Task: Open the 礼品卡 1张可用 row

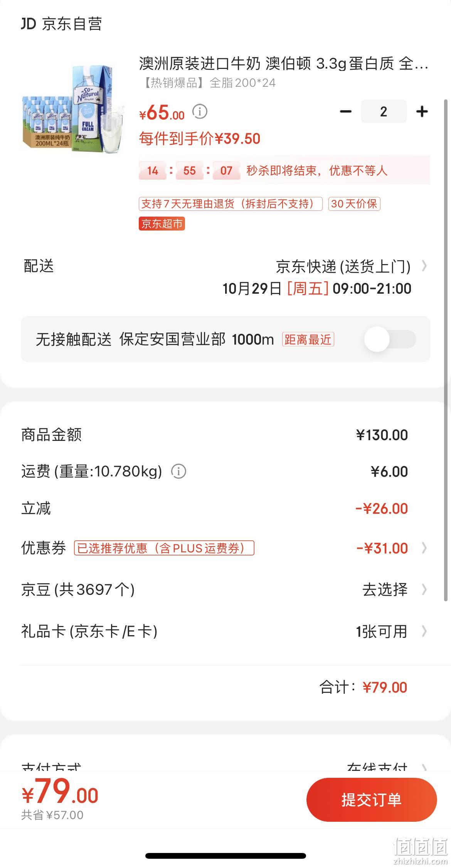Action: 225,631
